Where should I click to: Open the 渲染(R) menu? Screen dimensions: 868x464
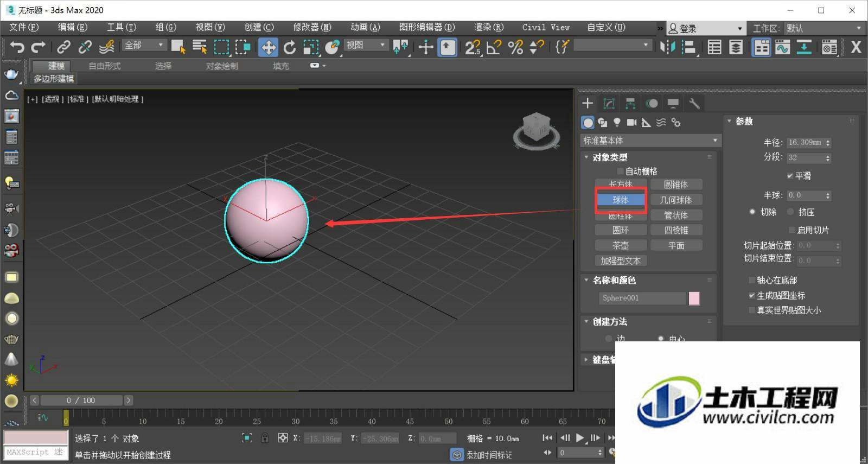pos(489,27)
